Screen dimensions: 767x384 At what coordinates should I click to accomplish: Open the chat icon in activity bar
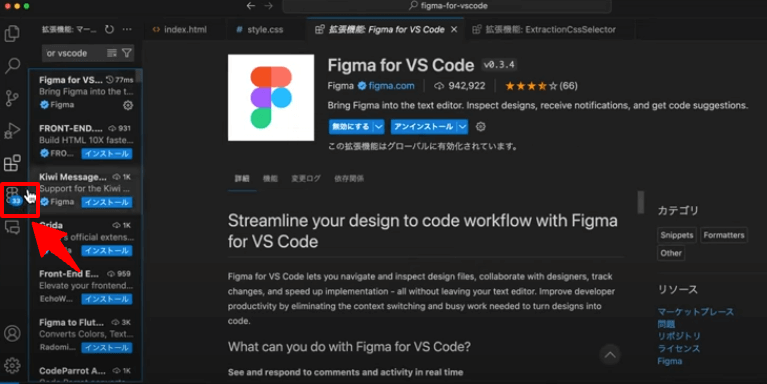pos(12,227)
